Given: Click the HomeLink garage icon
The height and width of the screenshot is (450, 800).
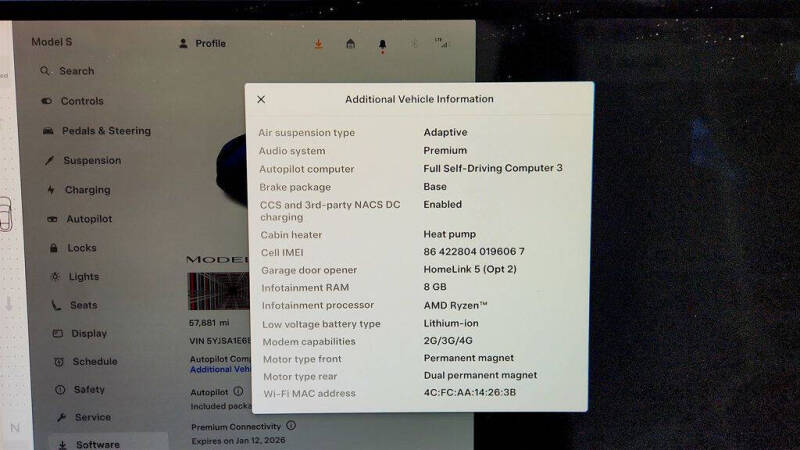Looking at the screenshot, I should [351, 44].
